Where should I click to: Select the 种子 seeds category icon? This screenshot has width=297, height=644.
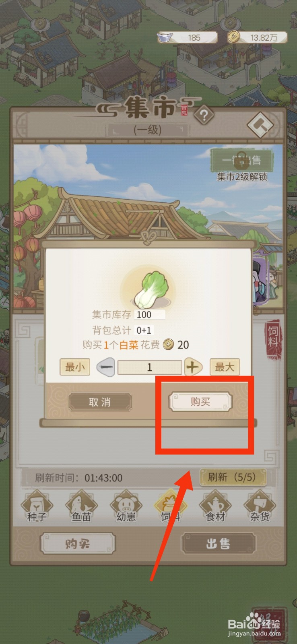point(37,506)
